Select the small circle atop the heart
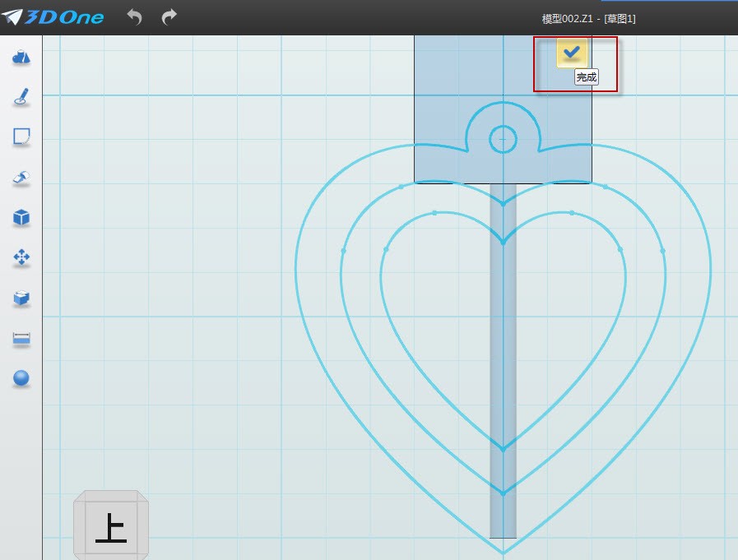The image size is (738, 560). (x=503, y=139)
